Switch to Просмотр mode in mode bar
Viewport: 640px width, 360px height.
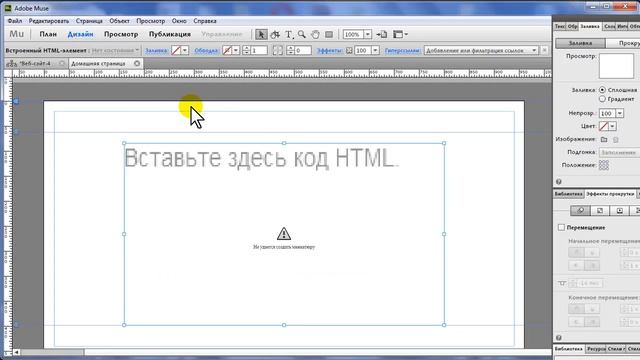tap(121, 34)
